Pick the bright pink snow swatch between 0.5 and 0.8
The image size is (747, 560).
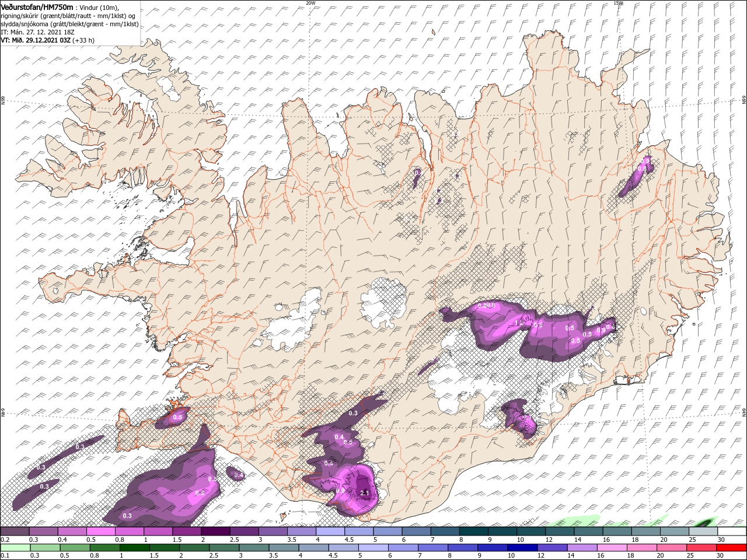click(x=100, y=531)
